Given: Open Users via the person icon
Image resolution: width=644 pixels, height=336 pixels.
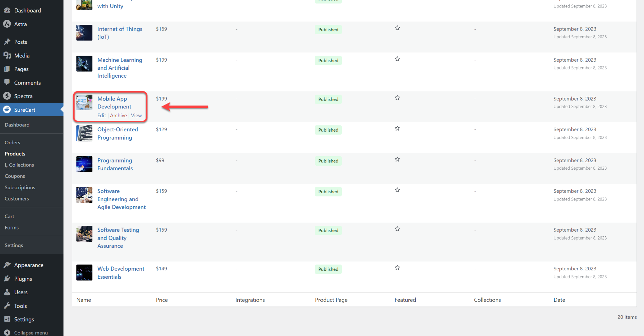Looking at the screenshot, I should click(7, 292).
